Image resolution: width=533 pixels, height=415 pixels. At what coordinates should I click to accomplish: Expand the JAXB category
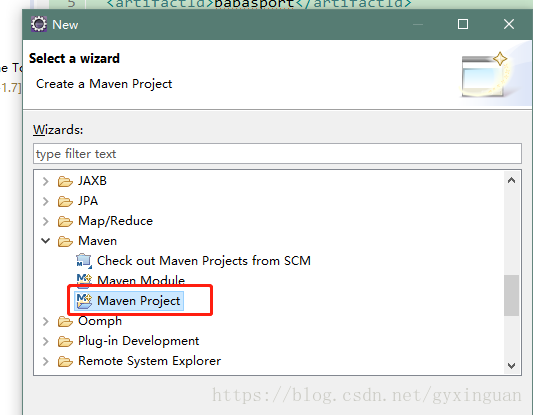(46, 181)
